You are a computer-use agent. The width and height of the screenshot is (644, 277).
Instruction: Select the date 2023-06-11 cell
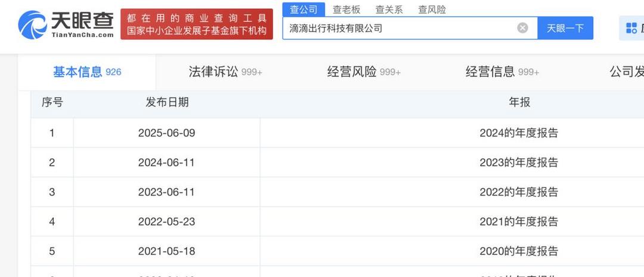tap(166, 192)
